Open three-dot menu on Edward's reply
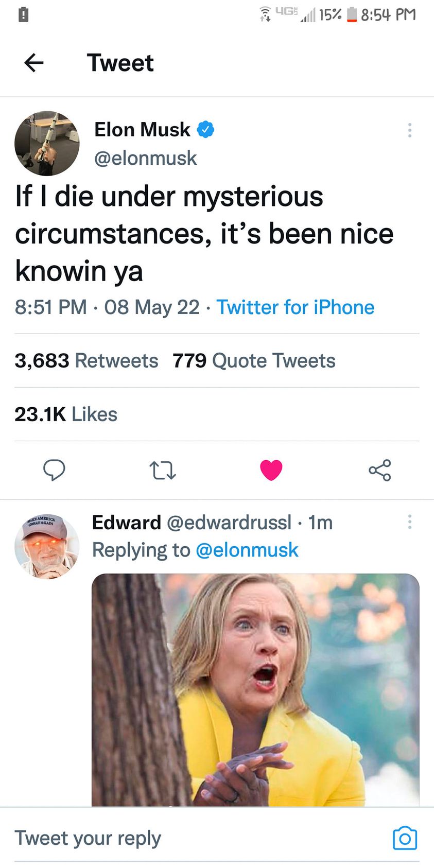 pyautogui.click(x=410, y=522)
